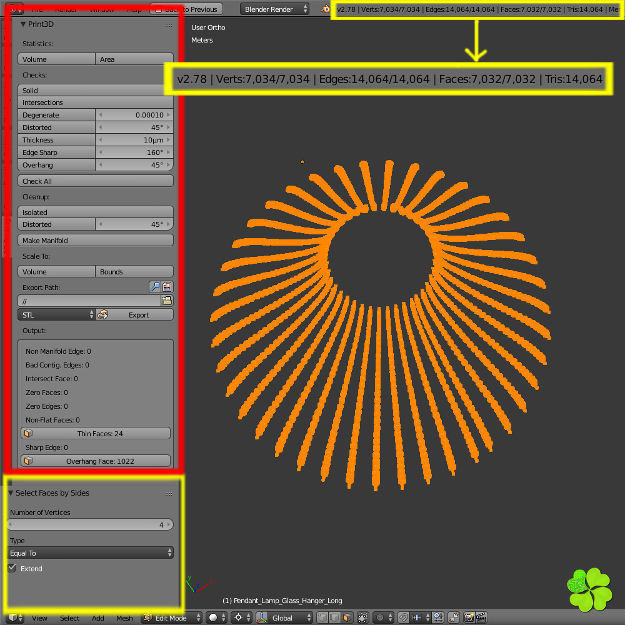Open the Equal To type dropdown
This screenshot has width=625, height=625.
point(90,553)
